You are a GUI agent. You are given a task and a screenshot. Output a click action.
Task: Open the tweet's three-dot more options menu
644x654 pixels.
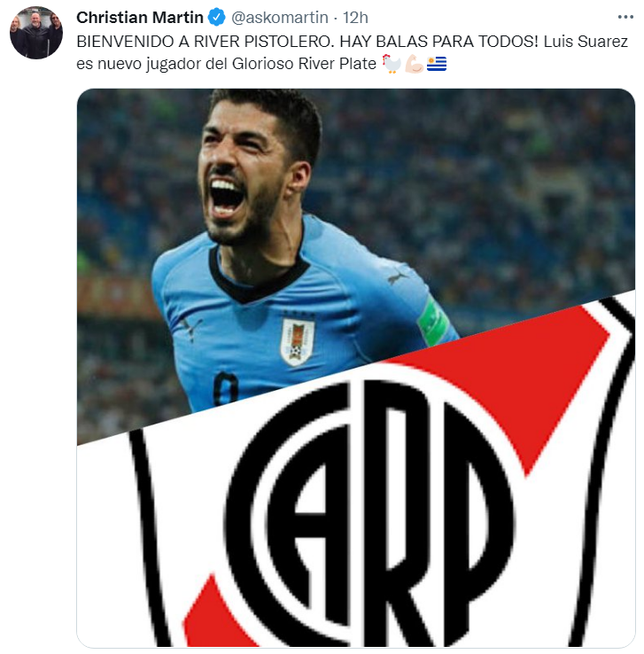[x=625, y=17]
